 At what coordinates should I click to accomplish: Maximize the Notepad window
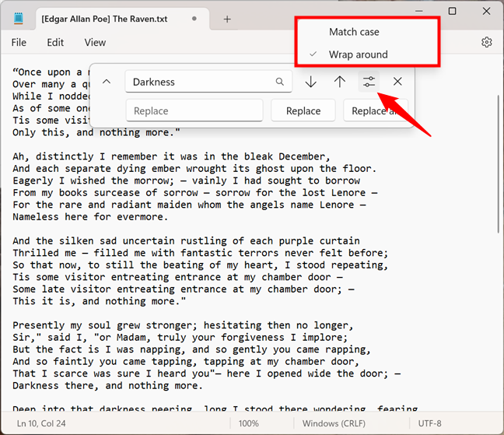(x=452, y=11)
